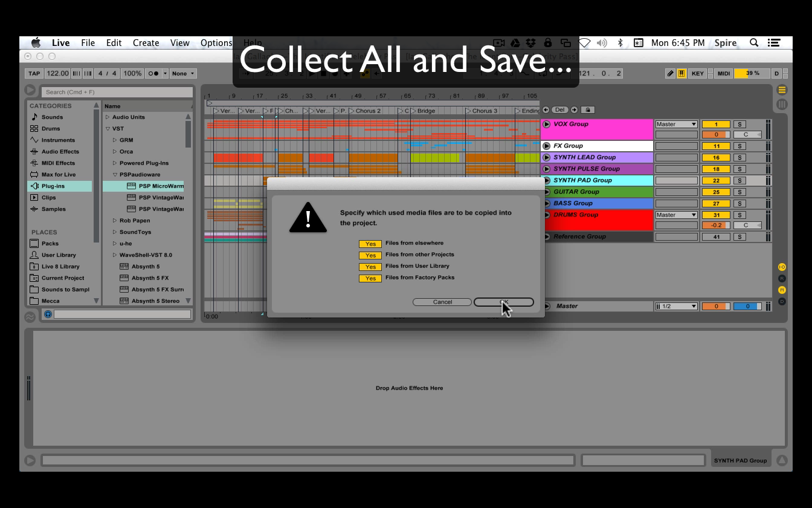812x508 pixels.
Task: Click the TAP tempo button
Action: pyautogui.click(x=34, y=74)
